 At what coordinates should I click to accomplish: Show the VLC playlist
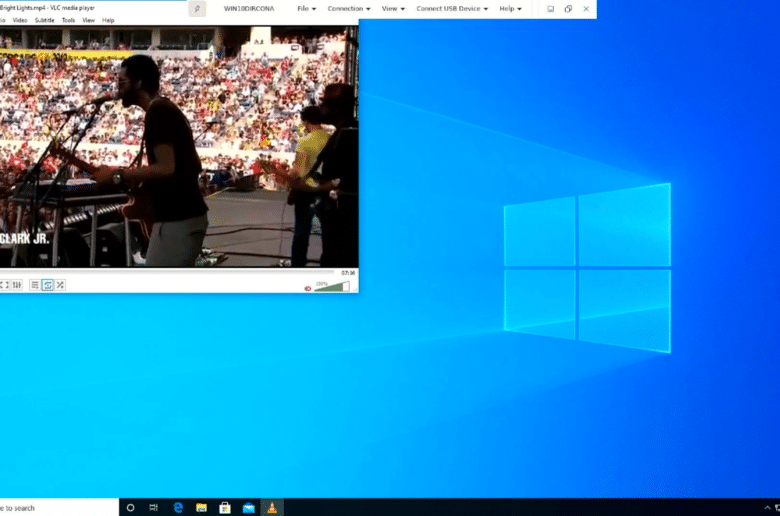point(34,285)
